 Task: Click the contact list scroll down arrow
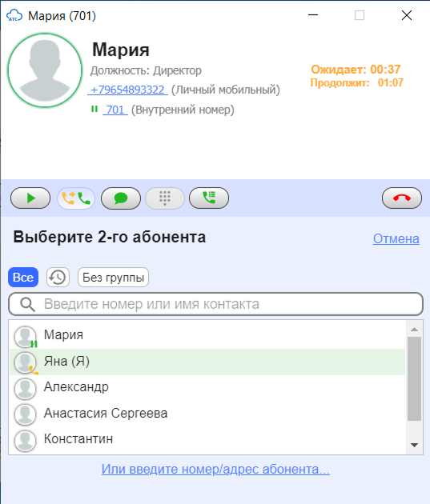click(415, 445)
